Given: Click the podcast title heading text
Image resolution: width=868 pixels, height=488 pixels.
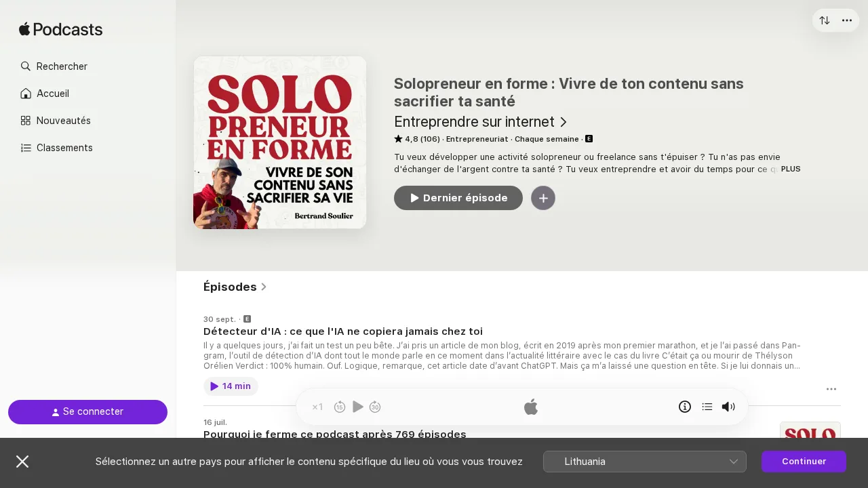Looking at the screenshot, I should coord(570,92).
